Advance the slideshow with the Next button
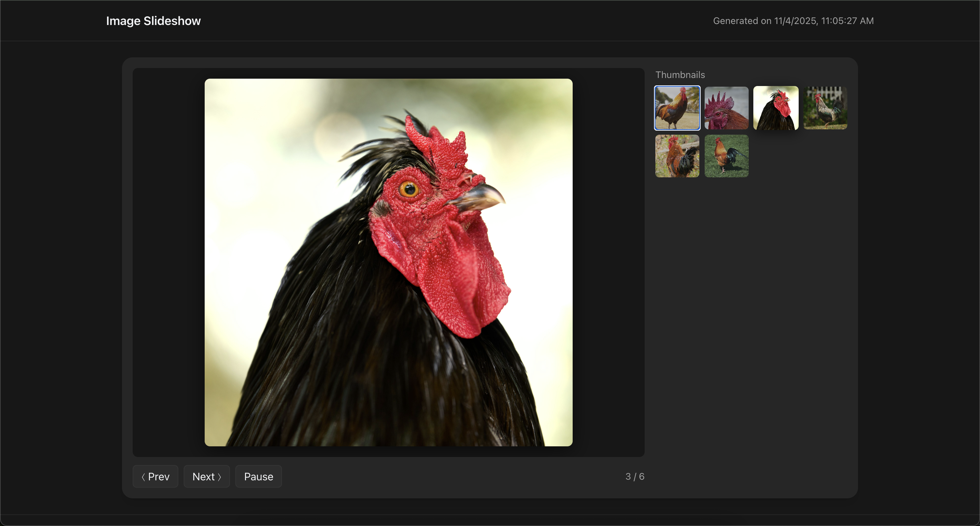This screenshot has width=980, height=526. pos(206,476)
